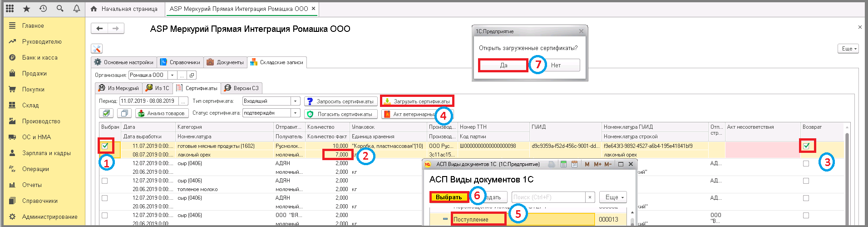Open calculator icon in АСП Виды документов window

click(x=563, y=164)
